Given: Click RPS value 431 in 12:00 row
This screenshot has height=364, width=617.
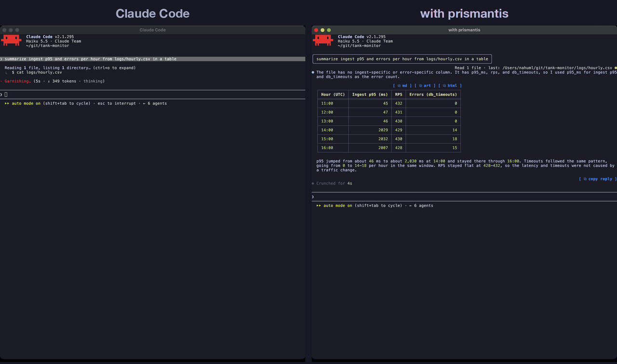Looking at the screenshot, I should point(399,112).
